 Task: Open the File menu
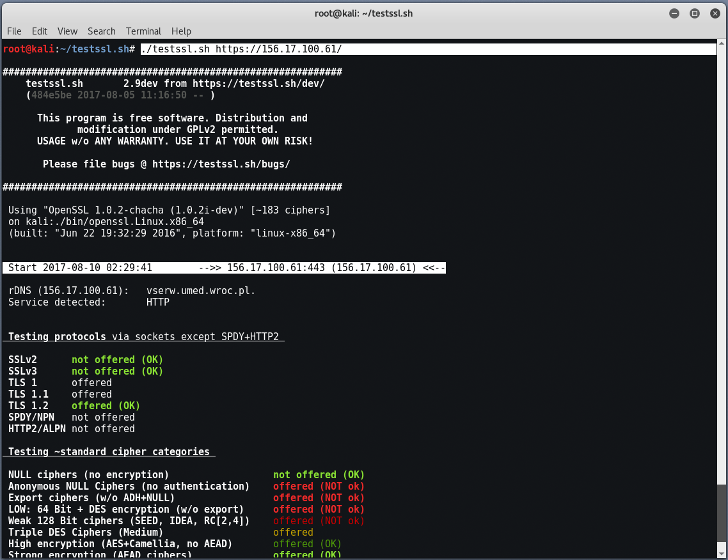(x=14, y=31)
